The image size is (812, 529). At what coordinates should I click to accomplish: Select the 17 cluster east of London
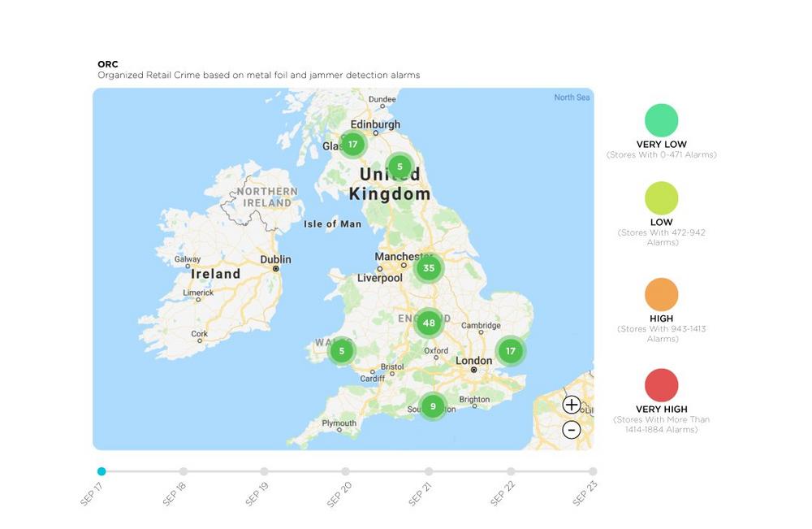(x=511, y=351)
